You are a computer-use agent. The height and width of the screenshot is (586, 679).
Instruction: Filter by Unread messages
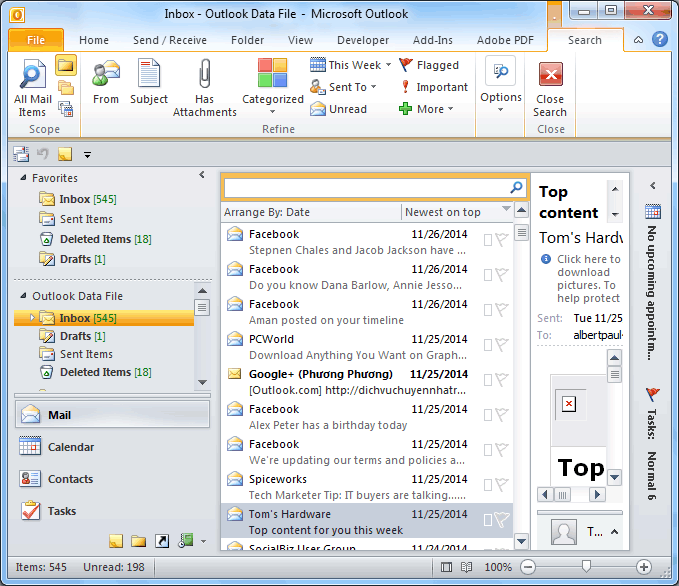pyautogui.click(x=338, y=109)
